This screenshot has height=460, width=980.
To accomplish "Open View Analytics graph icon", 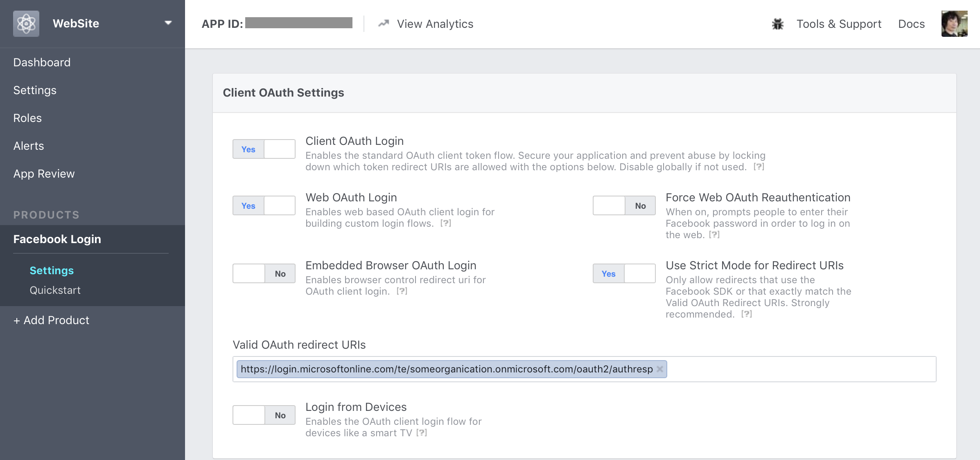I will tap(382, 23).
